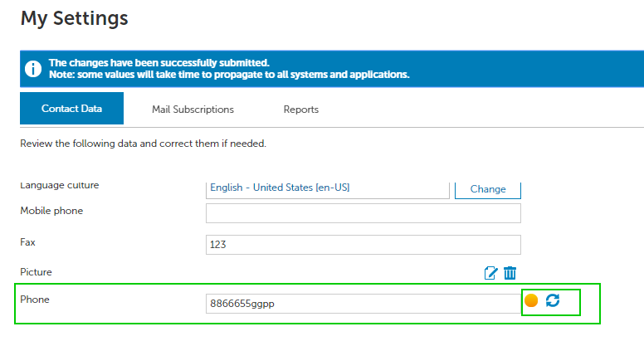The image size is (644, 346).
Task: Delete the picture with the trash icon
Action: tap(510, 273)
